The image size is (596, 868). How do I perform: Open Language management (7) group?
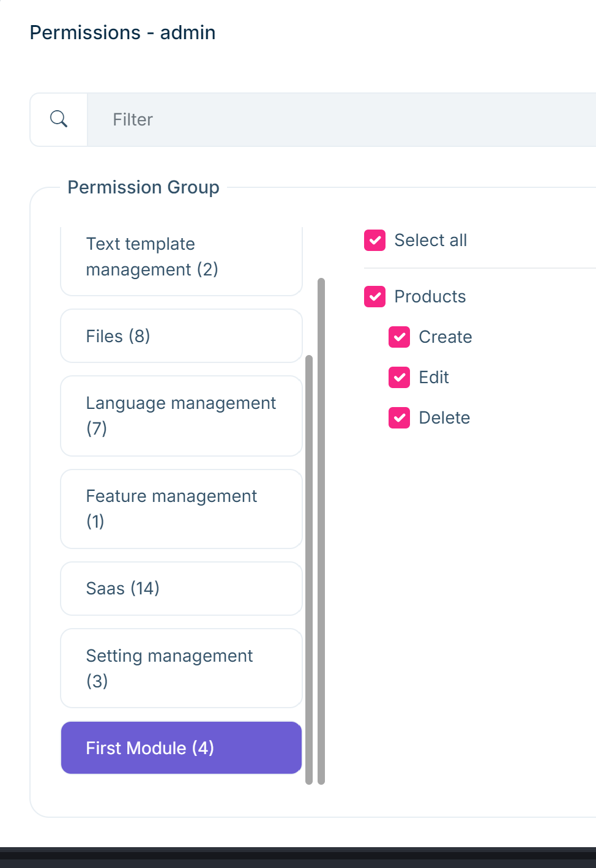(x=181, y=416)
